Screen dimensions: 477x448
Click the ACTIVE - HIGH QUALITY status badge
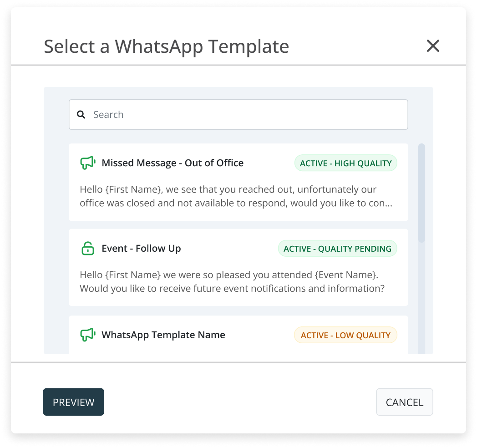[x=345, y=163]
